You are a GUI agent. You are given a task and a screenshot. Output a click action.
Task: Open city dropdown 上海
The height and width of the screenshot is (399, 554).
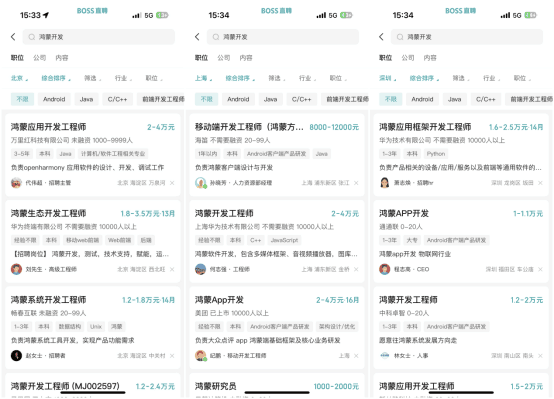(203, 78)
